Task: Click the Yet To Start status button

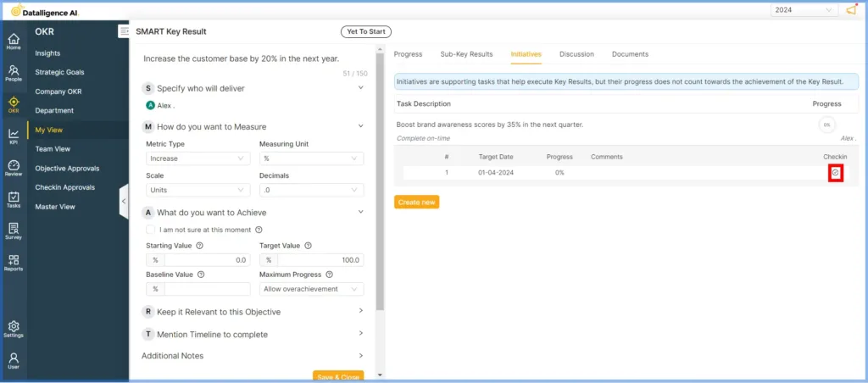Action: coord(366,31)
